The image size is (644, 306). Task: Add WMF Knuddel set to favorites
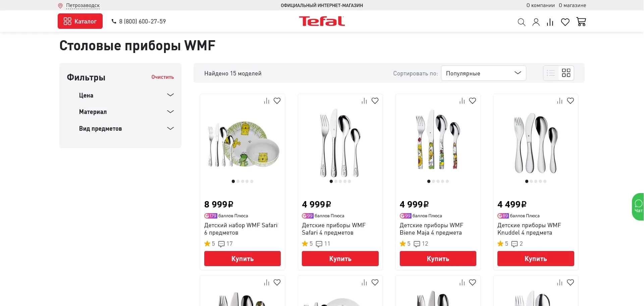(571, 101)
